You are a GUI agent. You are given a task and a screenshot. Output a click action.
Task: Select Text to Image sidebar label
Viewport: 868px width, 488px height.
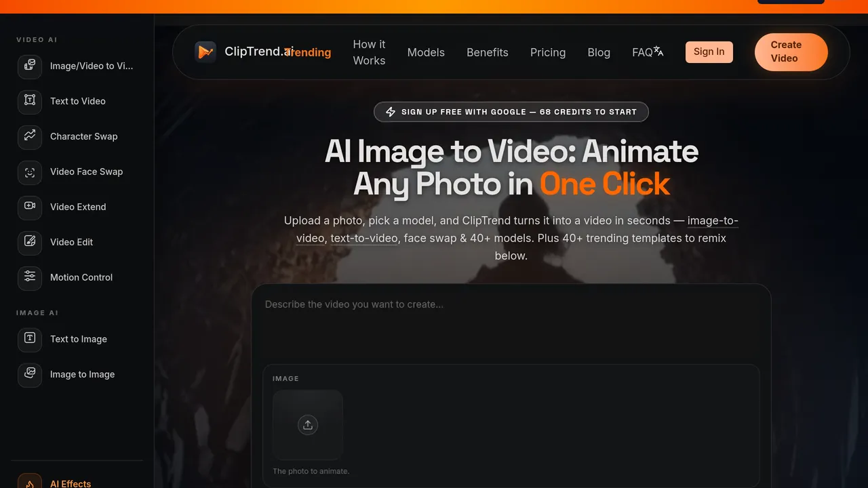pos(79,339)
